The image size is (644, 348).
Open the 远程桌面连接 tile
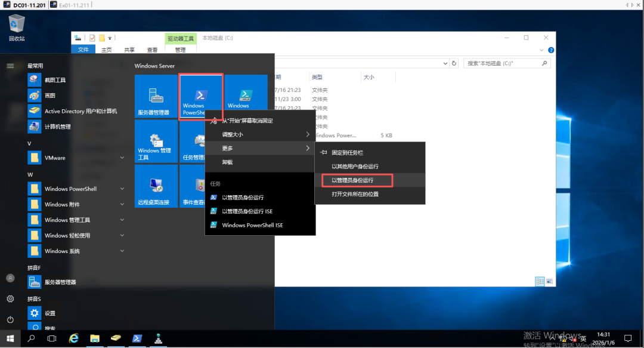click(156, 186)
